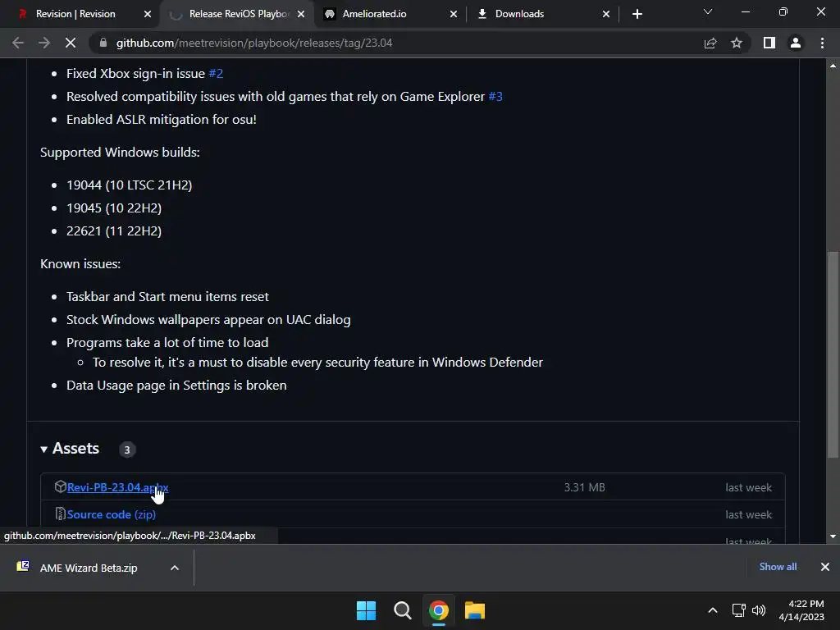This screenshot has height=630, width=840.
Task: Click Show all downloads
Action: (778, 567)
